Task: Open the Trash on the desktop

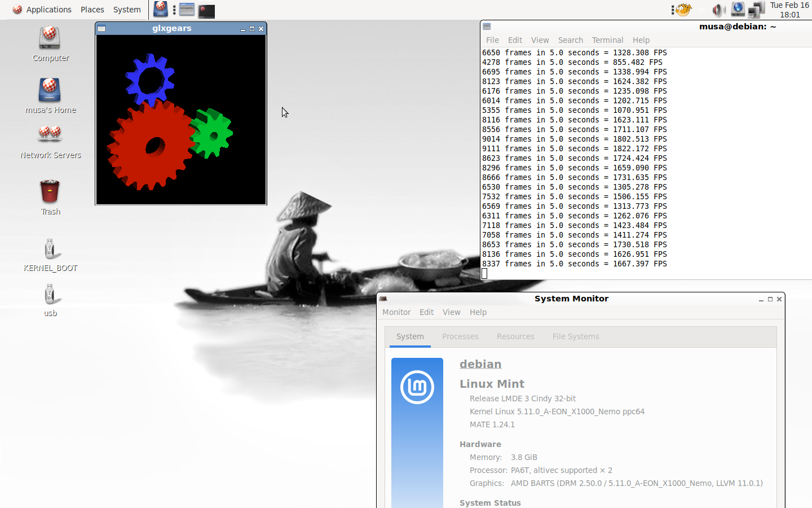Action: 50,192
